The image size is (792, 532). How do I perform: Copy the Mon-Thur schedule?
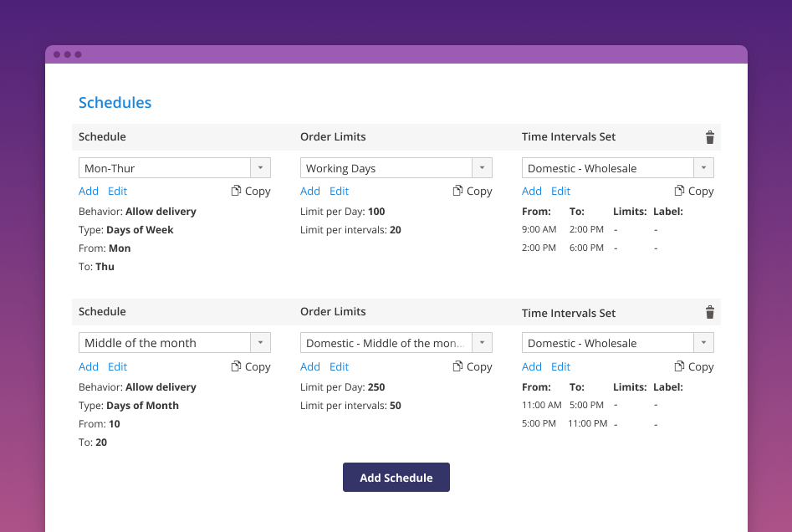pos(251,191)
